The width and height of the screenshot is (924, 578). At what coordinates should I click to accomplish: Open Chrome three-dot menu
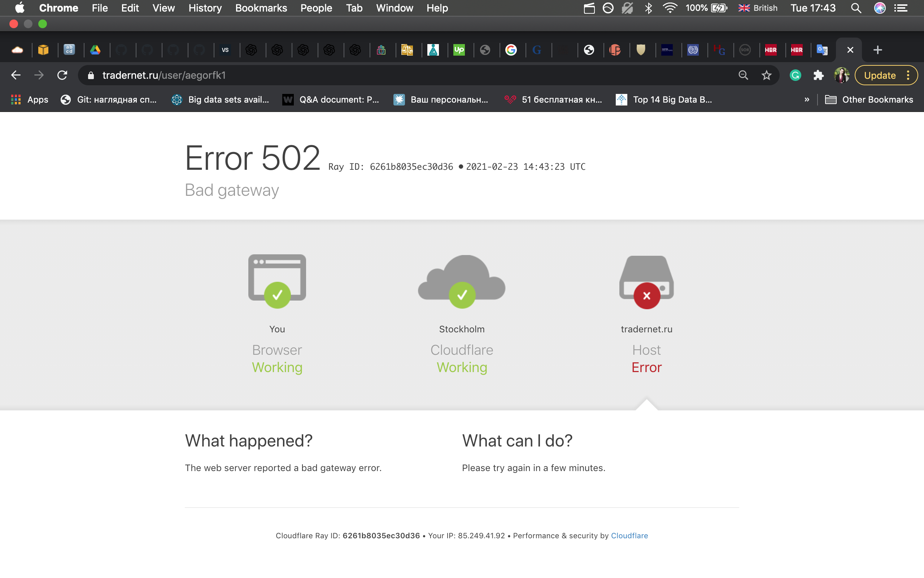[x=908, y=75]
